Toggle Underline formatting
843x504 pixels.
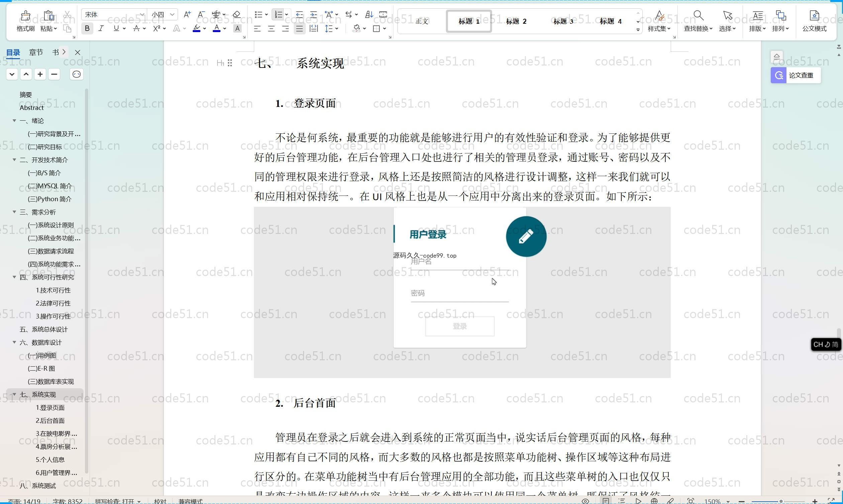[116, 28]
